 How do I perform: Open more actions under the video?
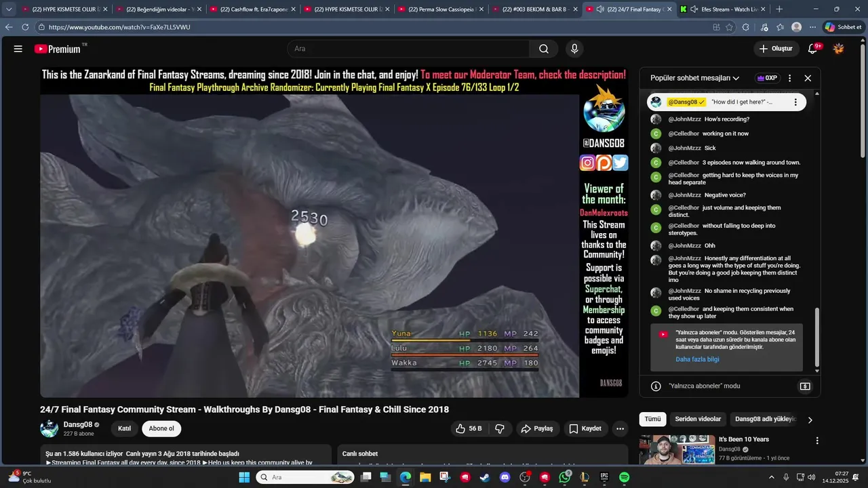click(620, 428)
